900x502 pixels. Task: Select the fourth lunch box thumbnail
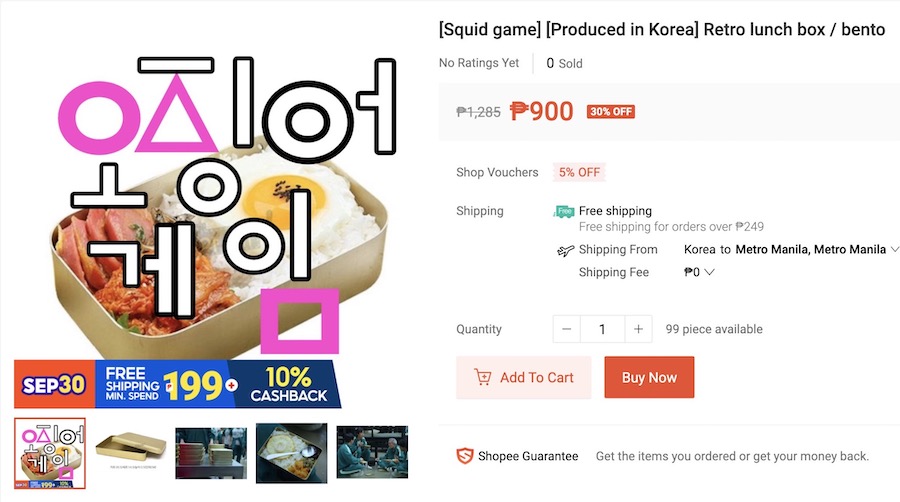point(291,453)
